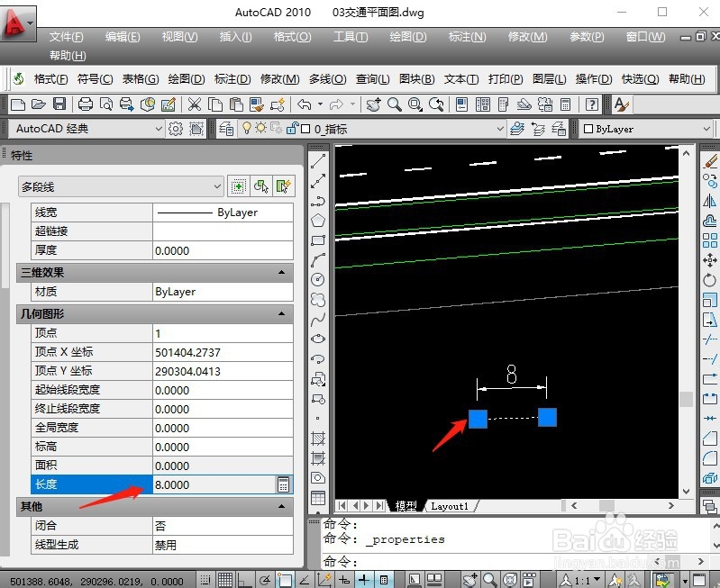Toggle Object Snap in status bar
Screen dimensions: 720x588
click(284, 580)
